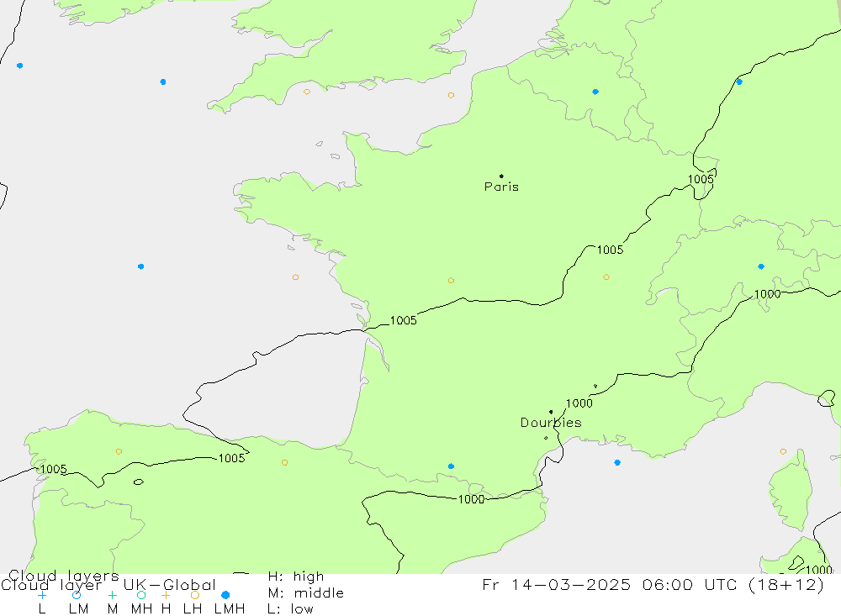Screen dimensions: 841x616
Task: Click the 1005 label on Spain's north coast
Action: 232,458
